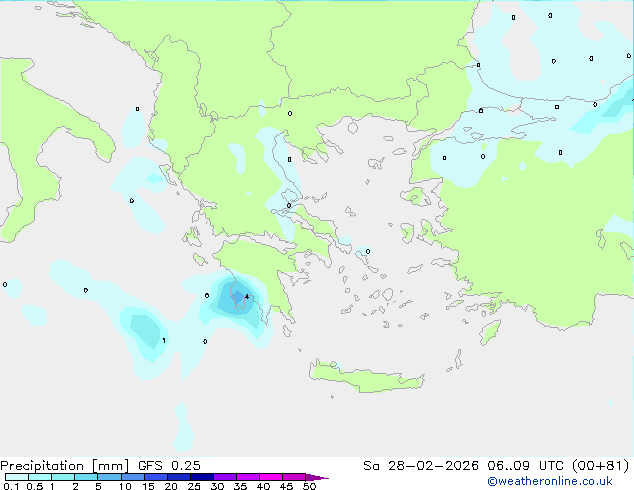Image resolution: width=634 pixels, height=490 pixels.
Task: Select the "25" legend scale label
Action: tap(194, 486)
